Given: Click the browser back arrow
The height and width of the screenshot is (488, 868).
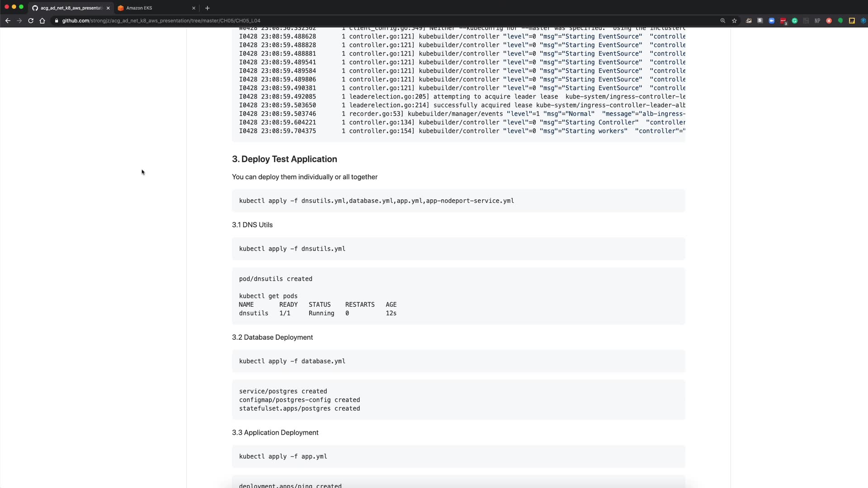Looking at the screenshot, I should (x=8, y=21).
